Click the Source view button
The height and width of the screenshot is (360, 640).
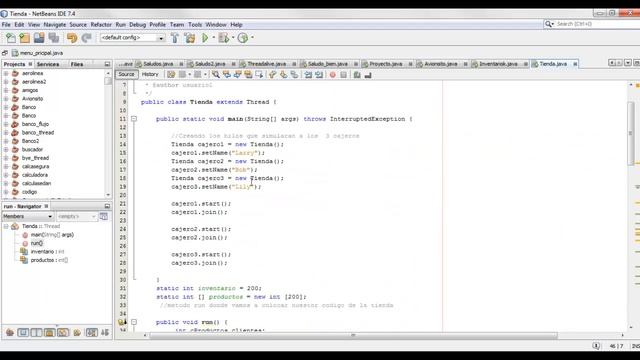126,74
